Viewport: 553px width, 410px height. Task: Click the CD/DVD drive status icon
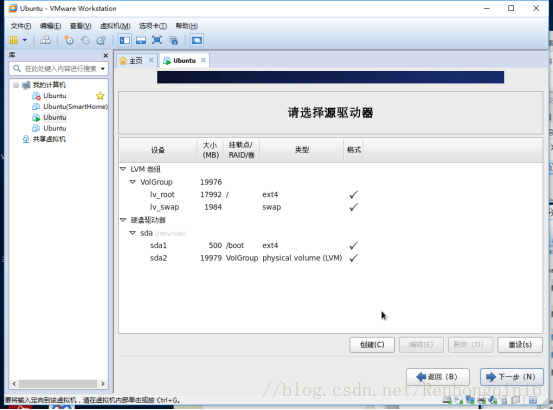click(458, 400)
